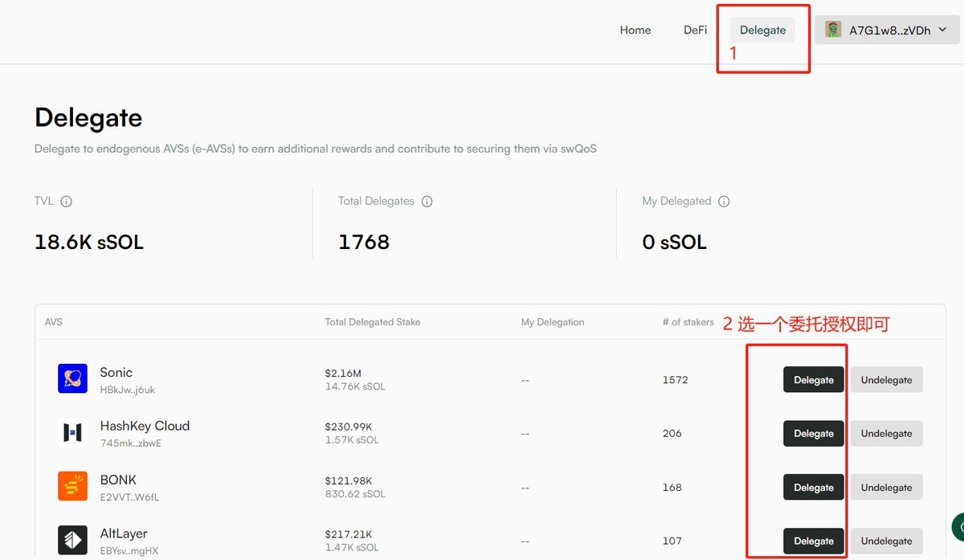The width and height of the screenshot is (964, 560).
Task: Click BONK stake value $121.98K
Action: 349,481
